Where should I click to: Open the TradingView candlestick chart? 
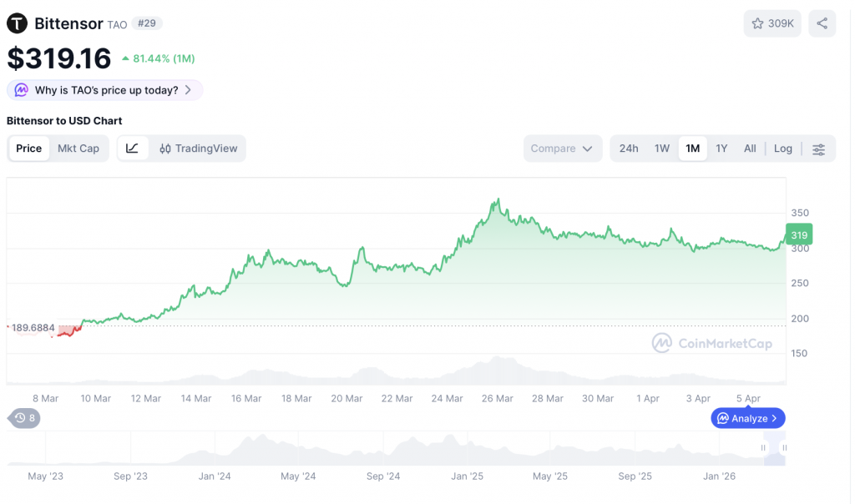[199, 149]
